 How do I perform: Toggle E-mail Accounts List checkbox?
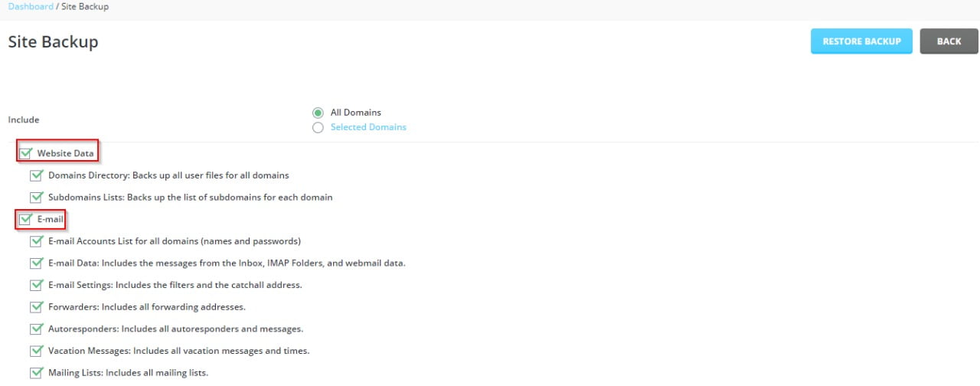click(x=36, y=241)
